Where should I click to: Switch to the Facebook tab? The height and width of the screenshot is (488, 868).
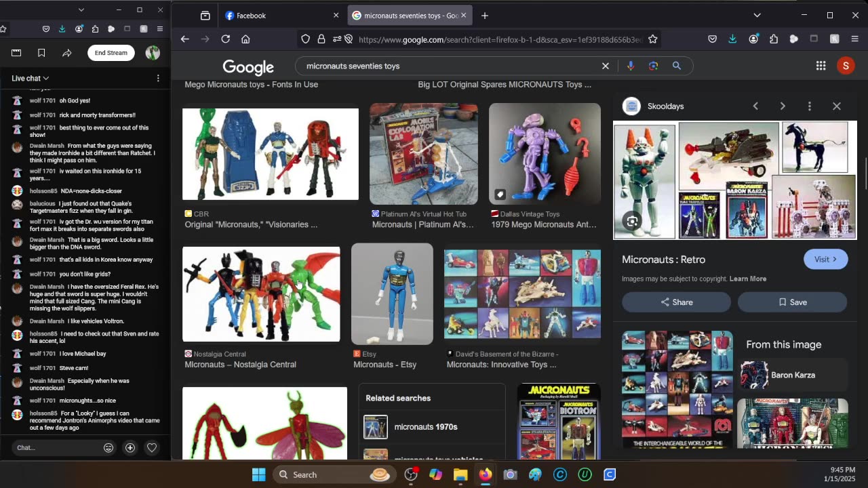pyautogui.click(x=281, y=16)
